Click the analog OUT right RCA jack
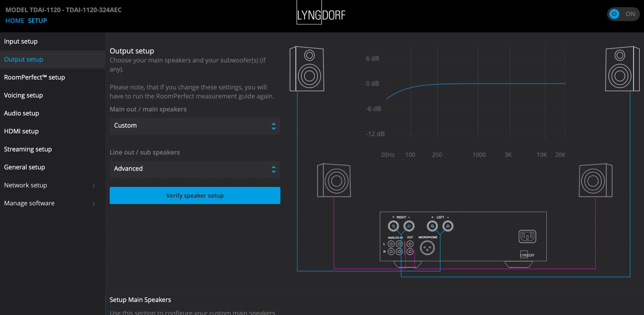This screenshot has width=644, height=315. click(x=410, y=252)
